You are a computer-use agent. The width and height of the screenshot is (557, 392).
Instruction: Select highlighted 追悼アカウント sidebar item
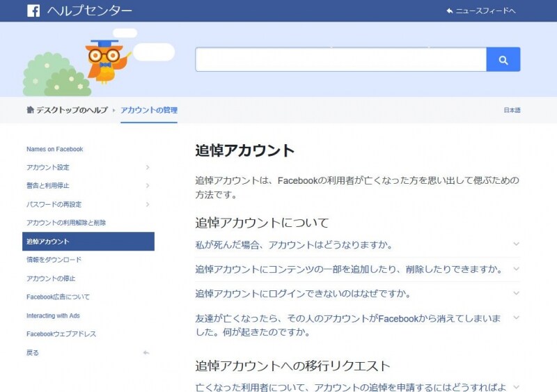[88, 242]
